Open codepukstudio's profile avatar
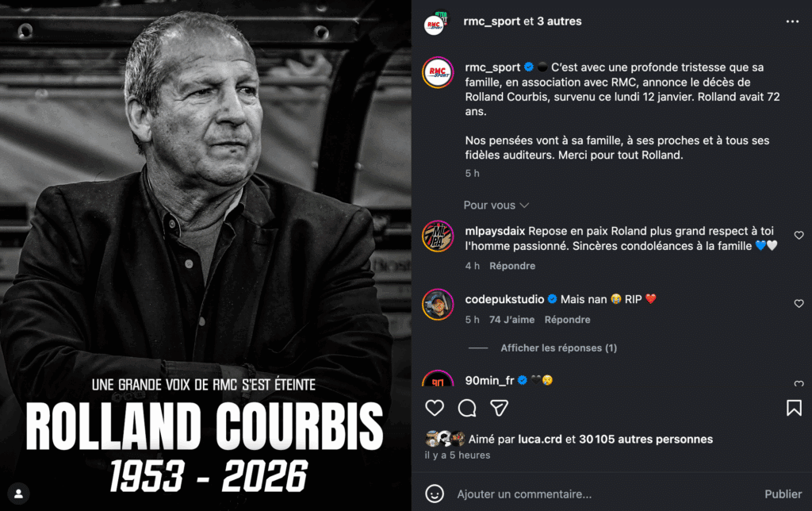The image size is (812, 511). [x=438, y=304]
